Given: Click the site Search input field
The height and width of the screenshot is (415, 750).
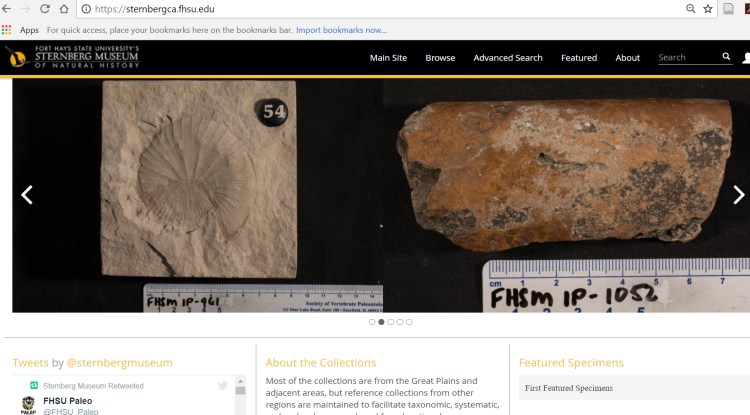Looking at the screenshot, I should click(x=689, y=57).
